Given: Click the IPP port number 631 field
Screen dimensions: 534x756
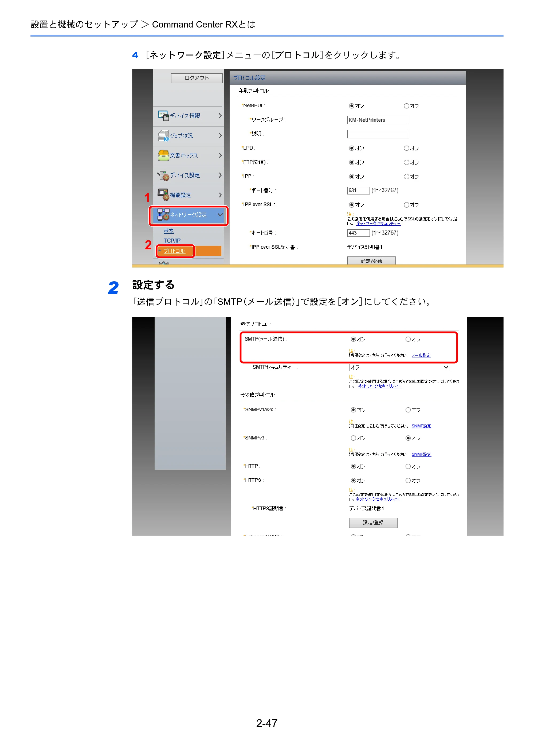Looking at the screenshot, I should tap(359, 190).
